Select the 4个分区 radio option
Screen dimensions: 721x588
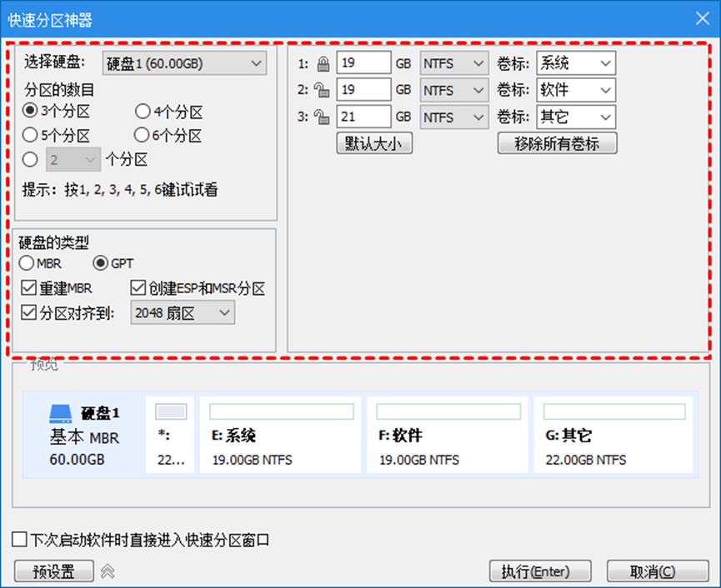[143, 112]
